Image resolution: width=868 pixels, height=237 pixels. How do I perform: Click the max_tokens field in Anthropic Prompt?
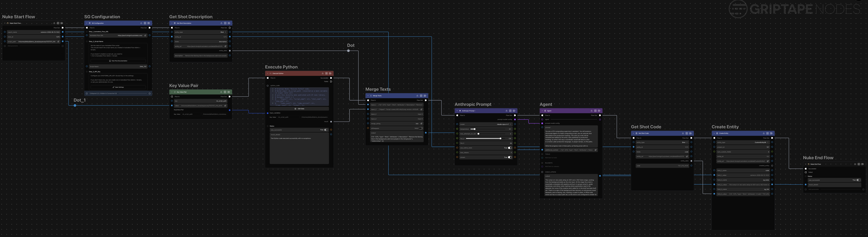tap(486, 153)
